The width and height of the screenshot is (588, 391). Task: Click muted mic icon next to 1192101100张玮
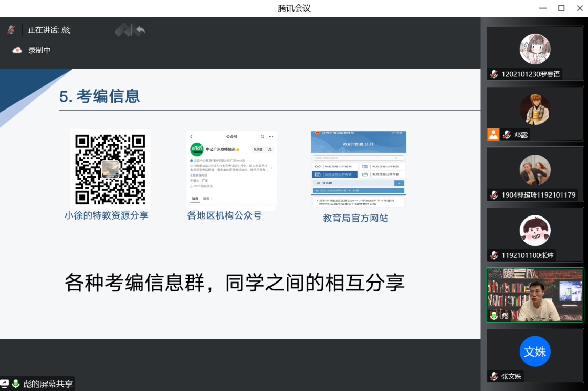click(494, 255)
